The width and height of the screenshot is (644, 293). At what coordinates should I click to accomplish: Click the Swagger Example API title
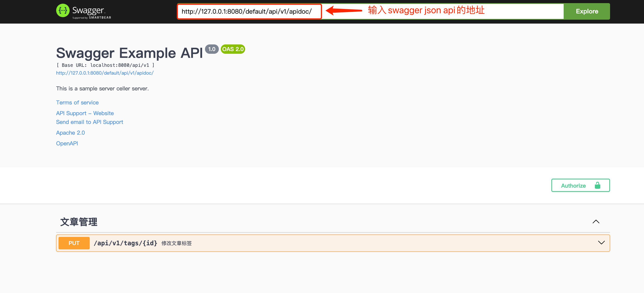coord(129,53)
